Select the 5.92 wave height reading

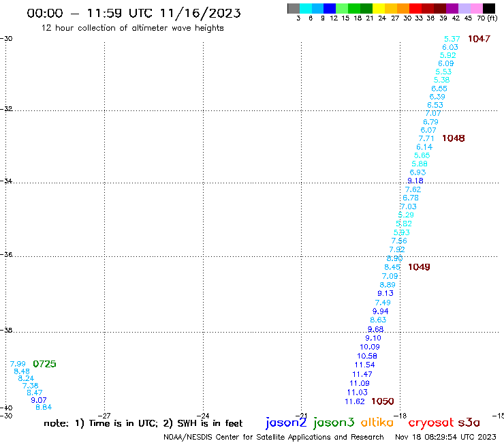(x=447, y=55)
